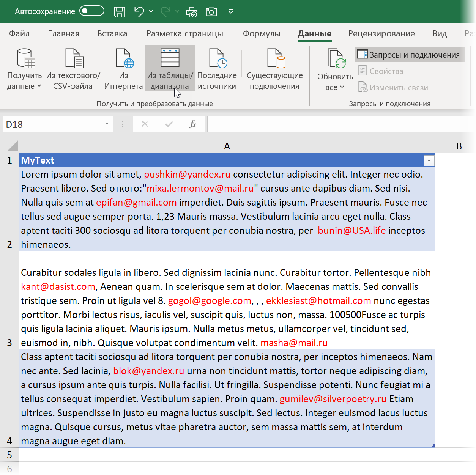The width and height of the screenshot is (476, 475).
Task: Click the cell starting with Curabitur sodales
Action: (x=227, y=300)
